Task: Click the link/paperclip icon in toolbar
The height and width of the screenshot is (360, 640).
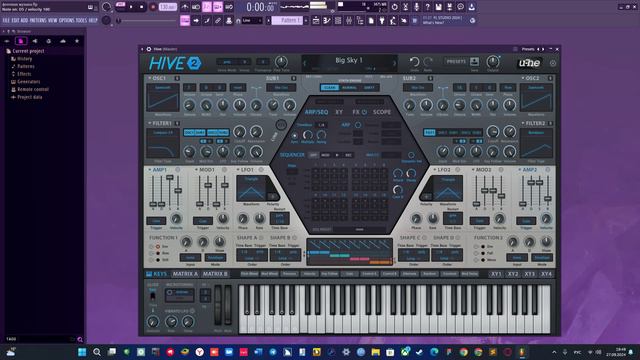Action: [x=218, y=20]
